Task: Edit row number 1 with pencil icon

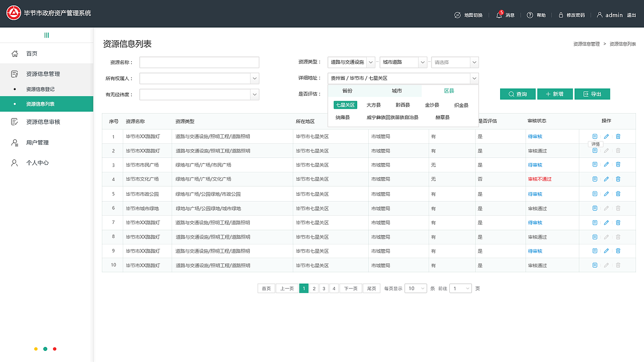Action: click(606, 136)
